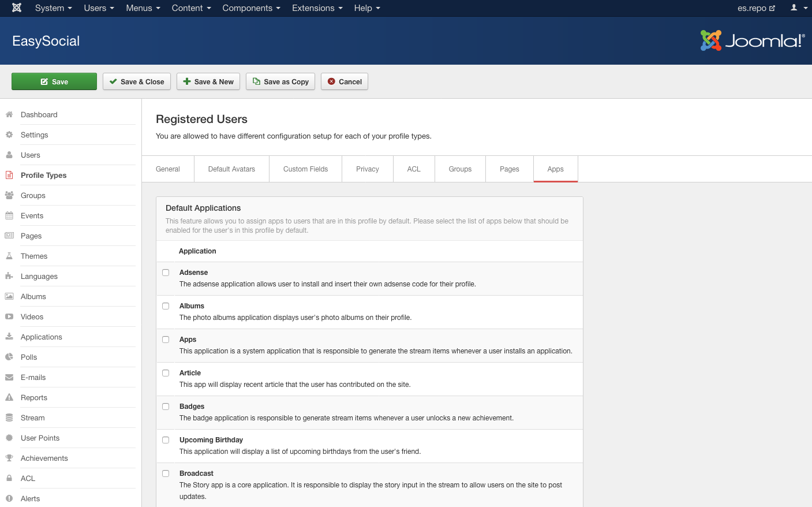Check the Albums application checkbox
812x507 pixels.
[166, 306]
